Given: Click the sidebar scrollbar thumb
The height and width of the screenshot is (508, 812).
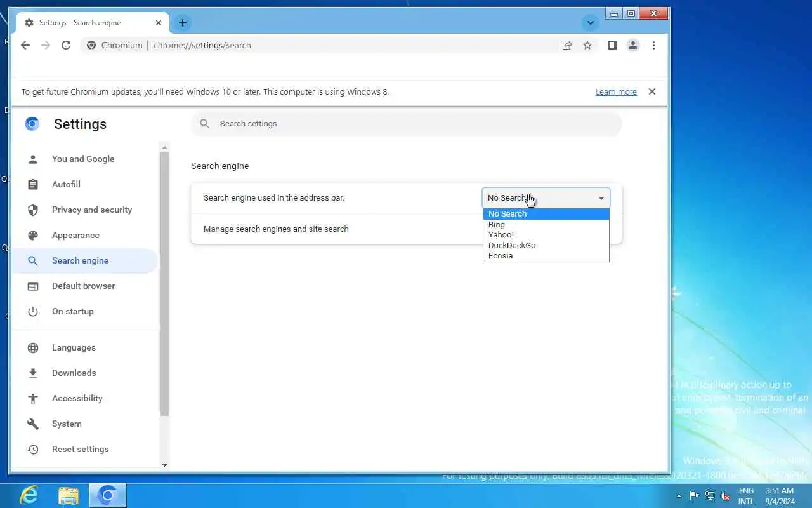Looking at the screenshot, I should pos(165,284).
